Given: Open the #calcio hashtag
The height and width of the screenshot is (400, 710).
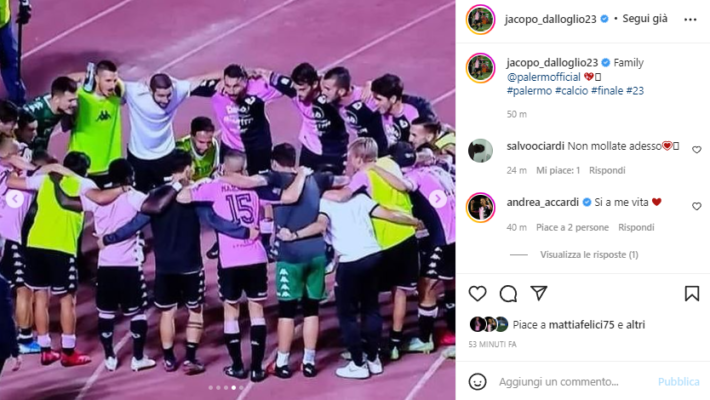Looking at the screenshot, I should coord(571,91).
